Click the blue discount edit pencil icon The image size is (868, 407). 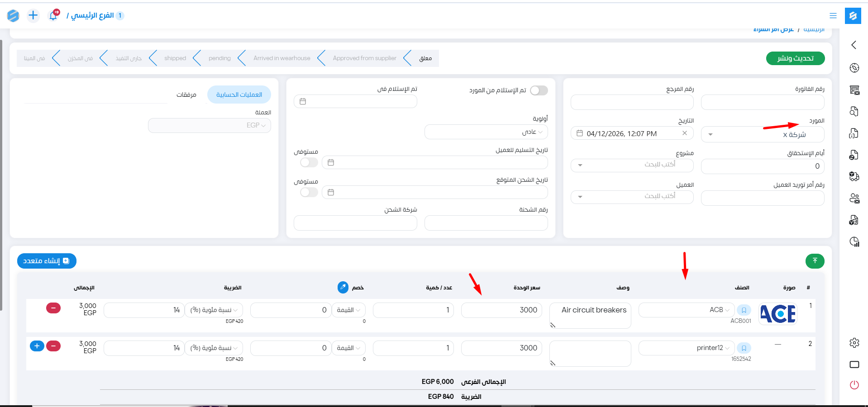pyautogui.click(x=343, y=287)
